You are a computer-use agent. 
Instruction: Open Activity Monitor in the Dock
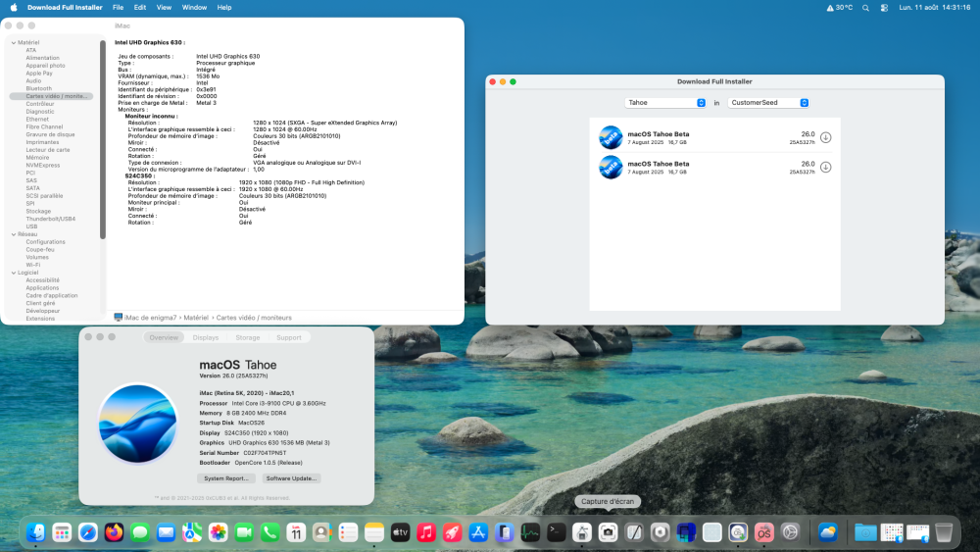[x=530, y=532]
